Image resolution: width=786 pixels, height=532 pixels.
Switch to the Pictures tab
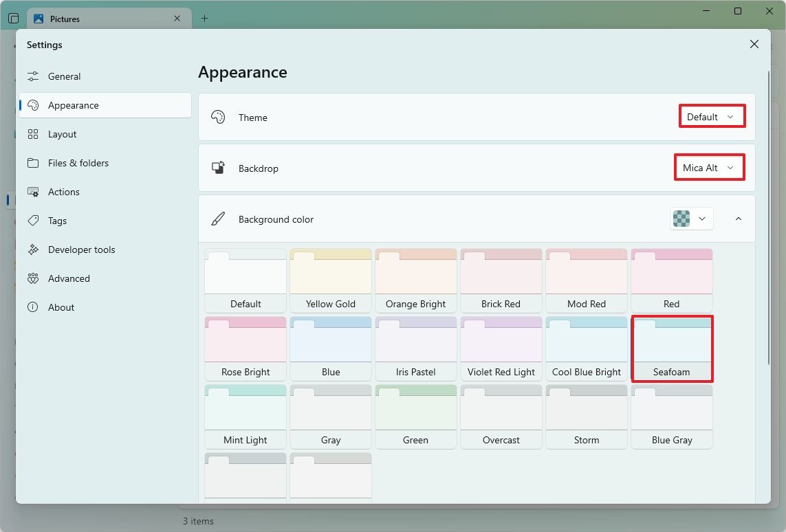point(103,19)
